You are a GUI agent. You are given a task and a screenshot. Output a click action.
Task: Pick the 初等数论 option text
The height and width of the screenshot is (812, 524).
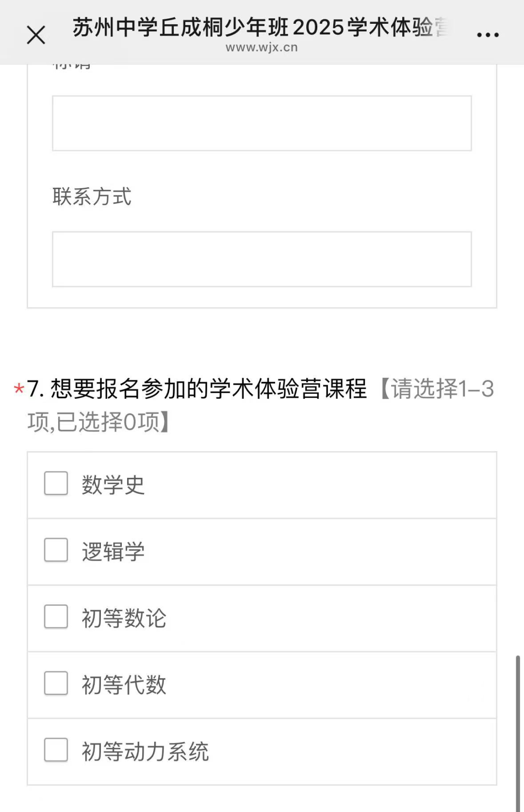(x=124, y=618)
